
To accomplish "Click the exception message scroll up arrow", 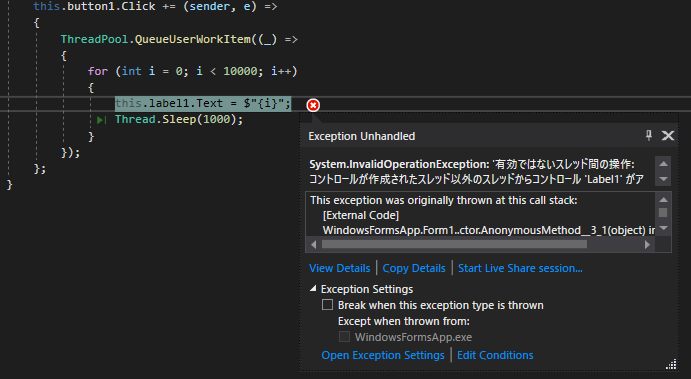I will click(663, 163).
